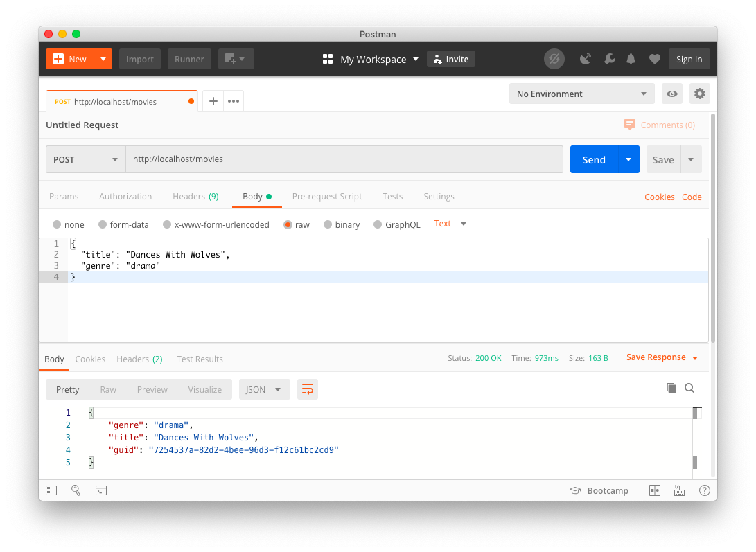Open the satellite capture requests icon
756x552 pixels.
(586, 60)
